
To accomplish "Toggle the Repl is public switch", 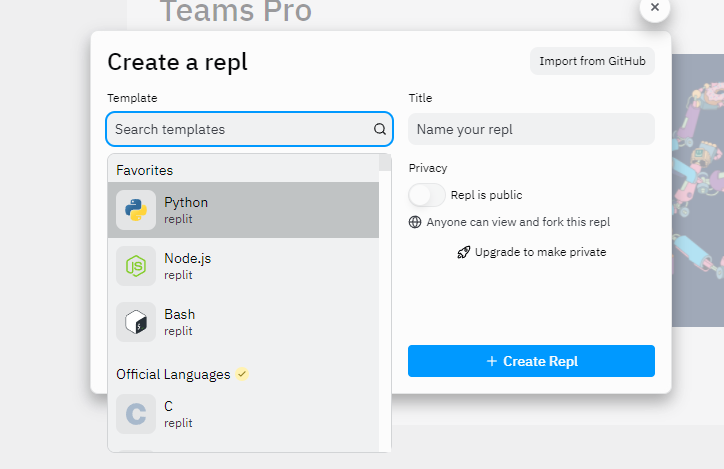I will (427, 195).
